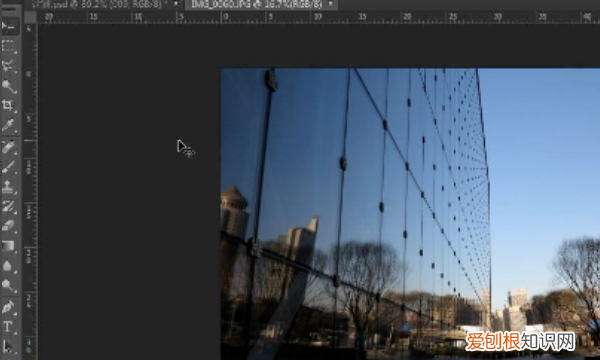
Task: Select the Pen tool
Action: [8, 307]
